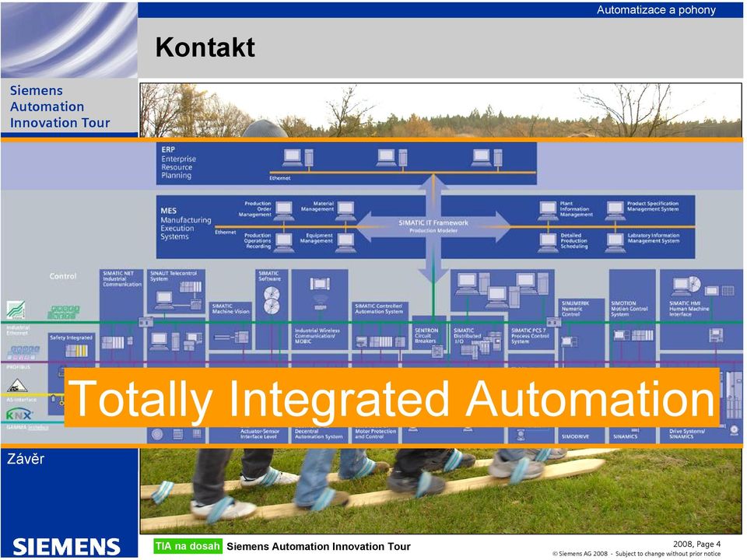Click the SIMATIC HMI Human Machine Interface label

coord(689,309)
